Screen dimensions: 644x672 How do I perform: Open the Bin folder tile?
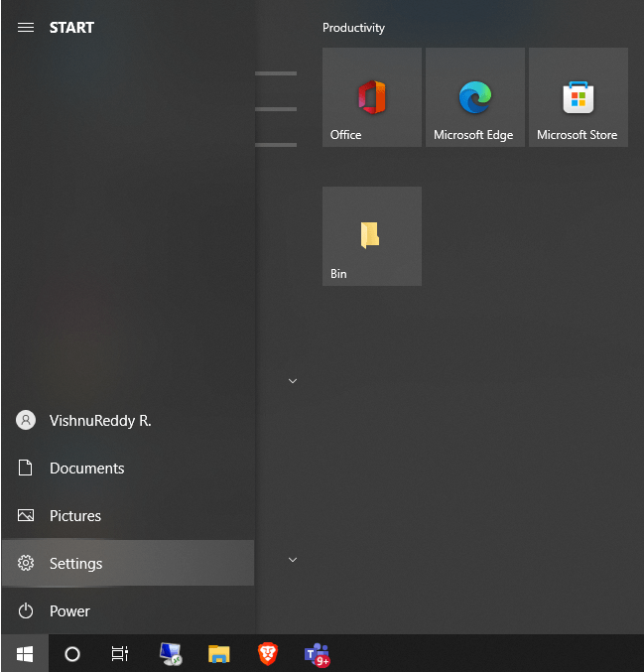pos(372,236)
